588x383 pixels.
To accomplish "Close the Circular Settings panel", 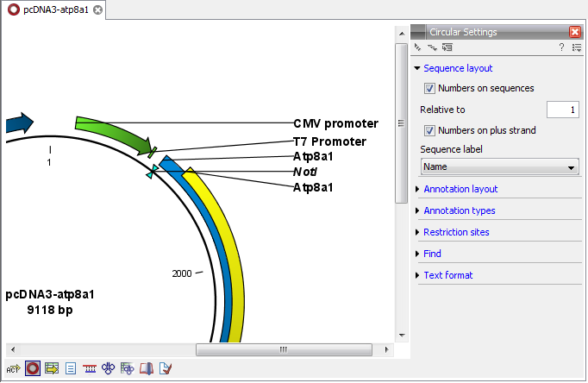I will pyautogui.click(x=574, y=32).
